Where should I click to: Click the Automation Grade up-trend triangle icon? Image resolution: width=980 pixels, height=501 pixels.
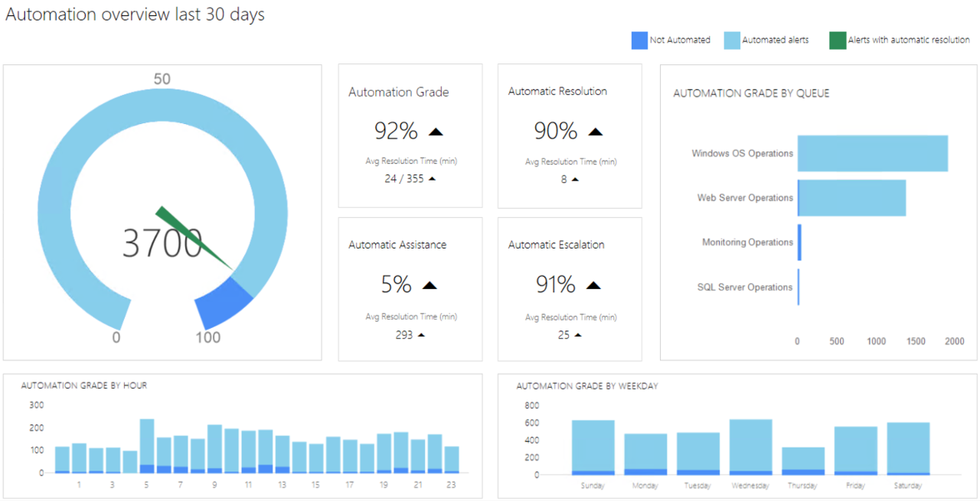tap(436, 132)
